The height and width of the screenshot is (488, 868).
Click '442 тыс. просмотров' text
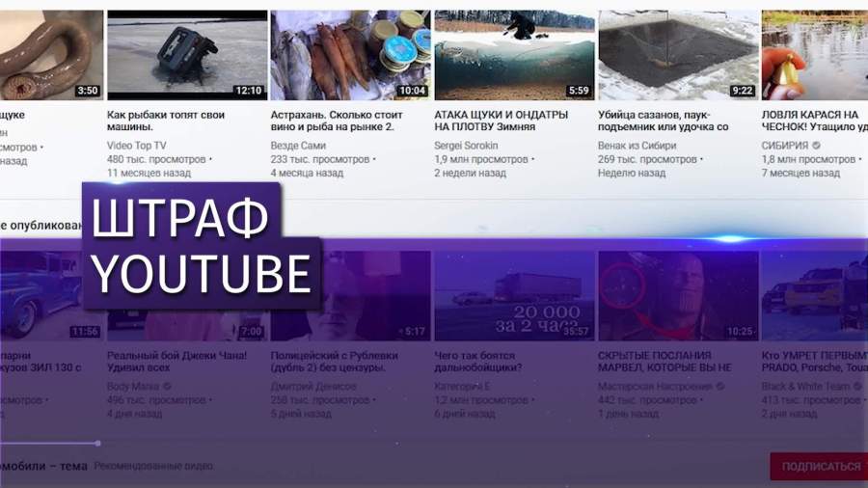point(647,400)
